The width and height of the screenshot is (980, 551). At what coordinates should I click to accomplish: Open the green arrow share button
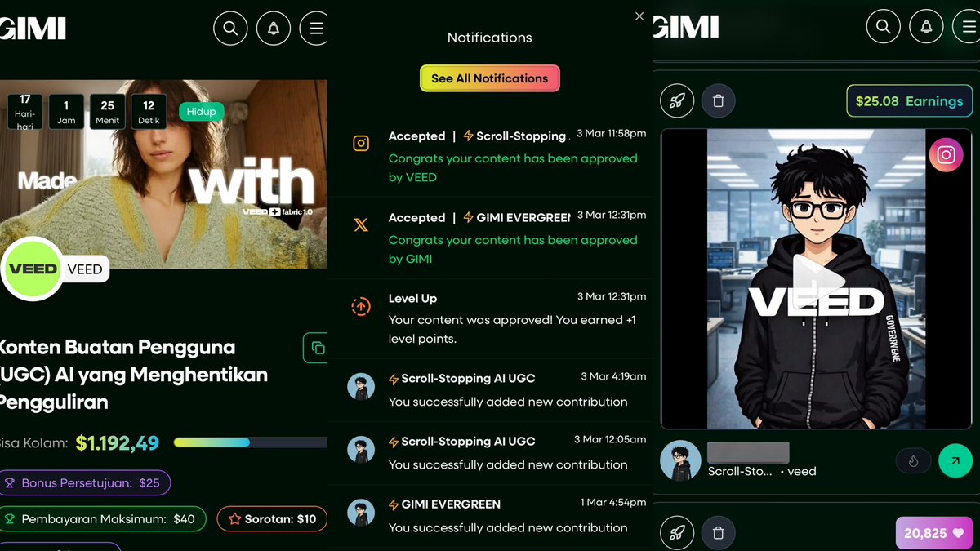coord(955,461)
